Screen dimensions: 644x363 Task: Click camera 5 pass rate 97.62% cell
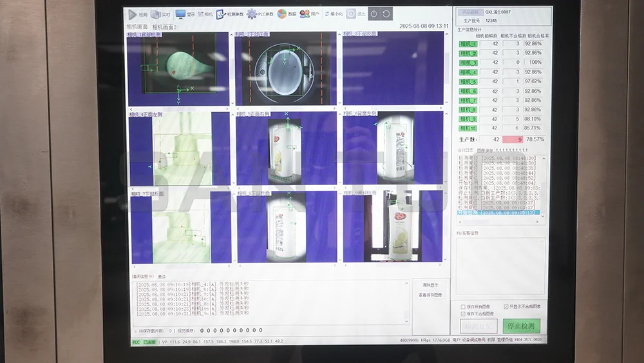[533, 81]
